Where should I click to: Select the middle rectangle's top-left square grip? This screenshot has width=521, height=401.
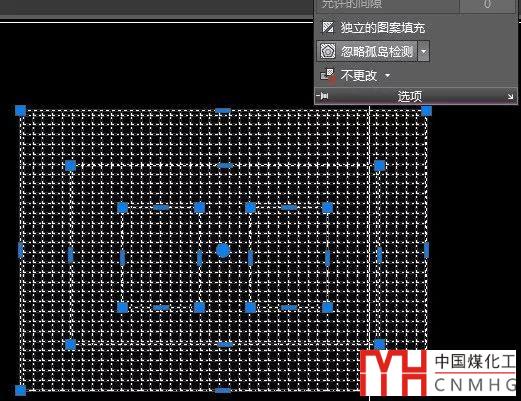point(70,166)
